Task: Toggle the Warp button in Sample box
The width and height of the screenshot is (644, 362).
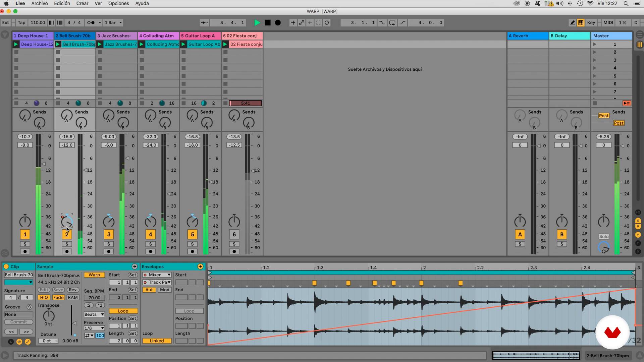Action: (x=94, y=275)
